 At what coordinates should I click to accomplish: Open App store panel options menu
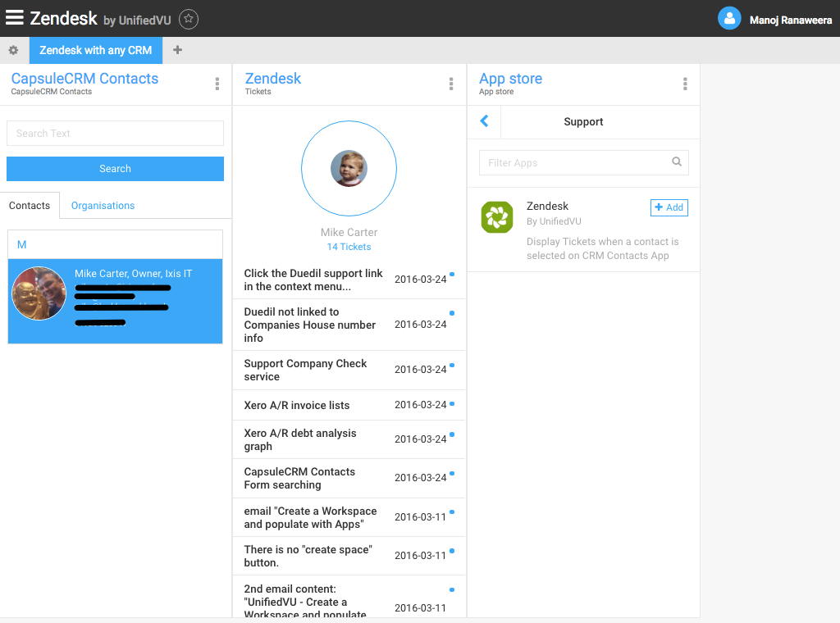tap(685, 84)
